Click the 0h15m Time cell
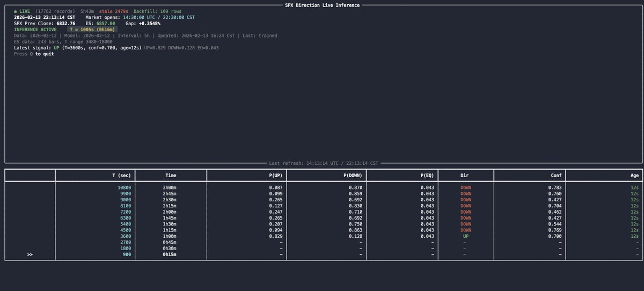 [171, 254]
